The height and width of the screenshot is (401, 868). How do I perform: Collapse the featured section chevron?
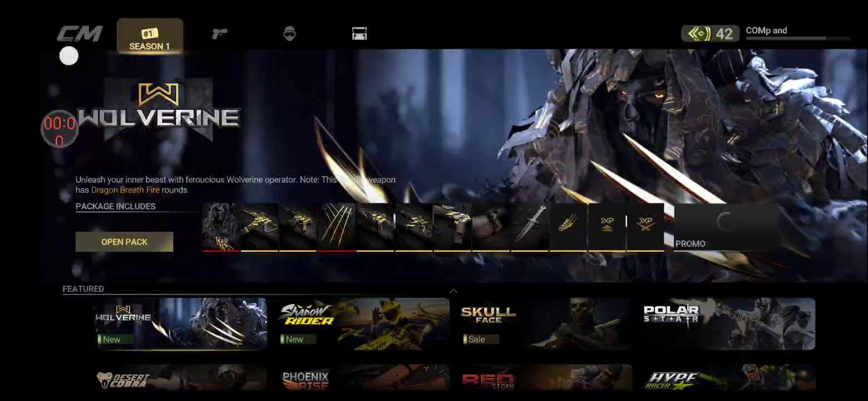click(x=453, y=291)
